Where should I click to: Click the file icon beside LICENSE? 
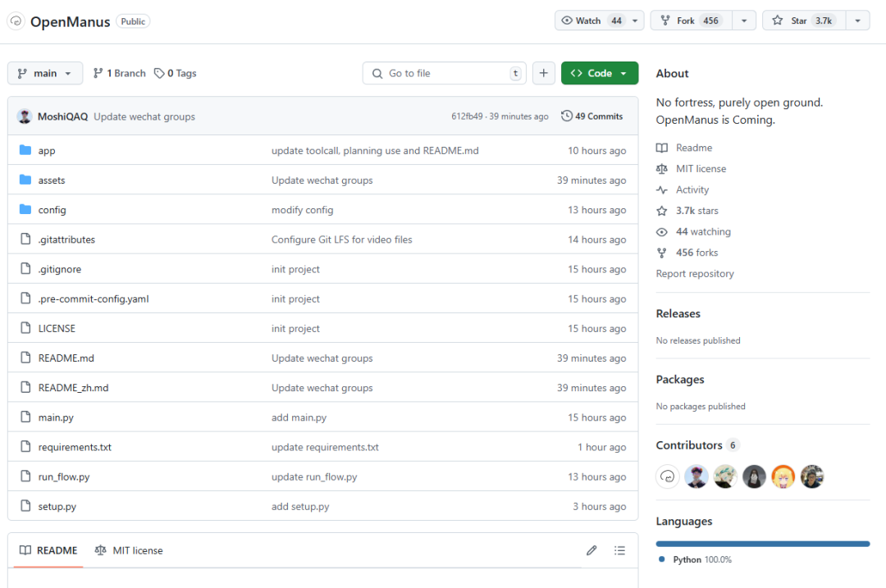coord(25,327)
